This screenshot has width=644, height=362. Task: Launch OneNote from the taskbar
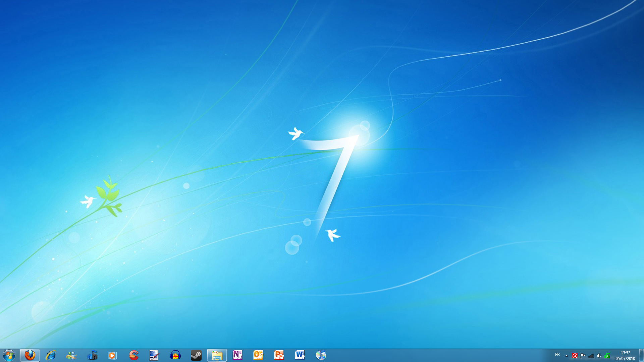coord(237,355)
